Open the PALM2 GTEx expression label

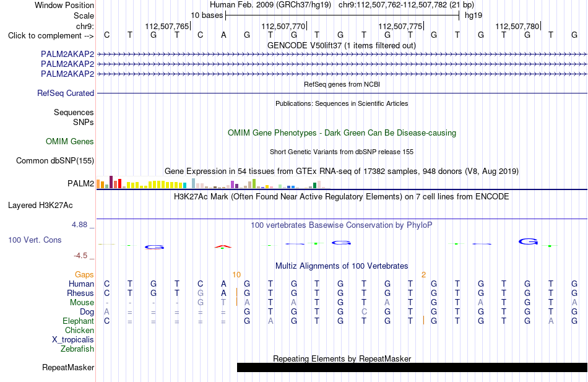pyautogui.click(x=80, y=183)
